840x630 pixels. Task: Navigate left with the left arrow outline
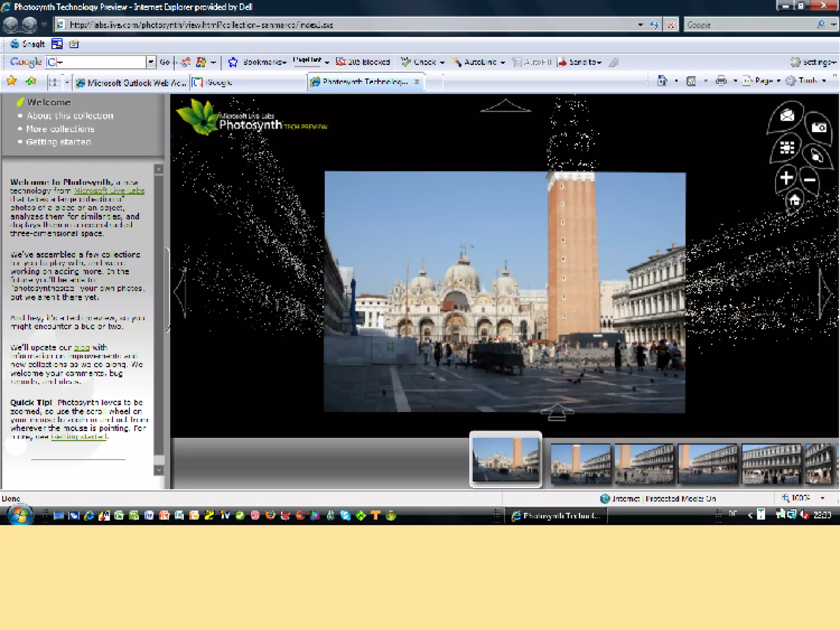(x=180, y=292)
